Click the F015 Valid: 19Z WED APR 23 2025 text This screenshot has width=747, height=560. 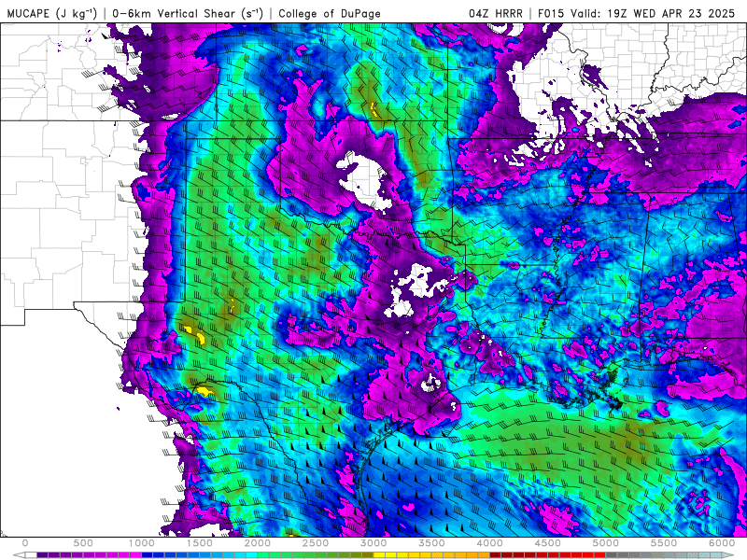click(x=636, y=13)
